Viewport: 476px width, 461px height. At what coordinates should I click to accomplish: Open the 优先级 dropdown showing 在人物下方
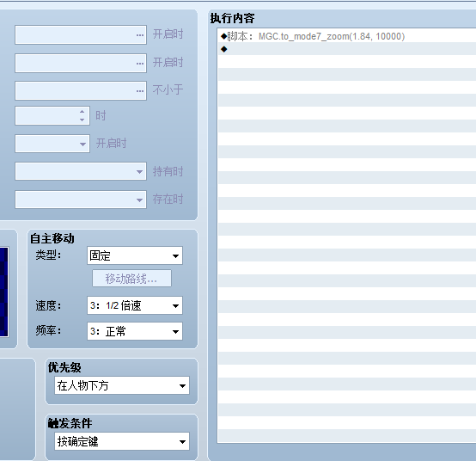pos(122,385)
